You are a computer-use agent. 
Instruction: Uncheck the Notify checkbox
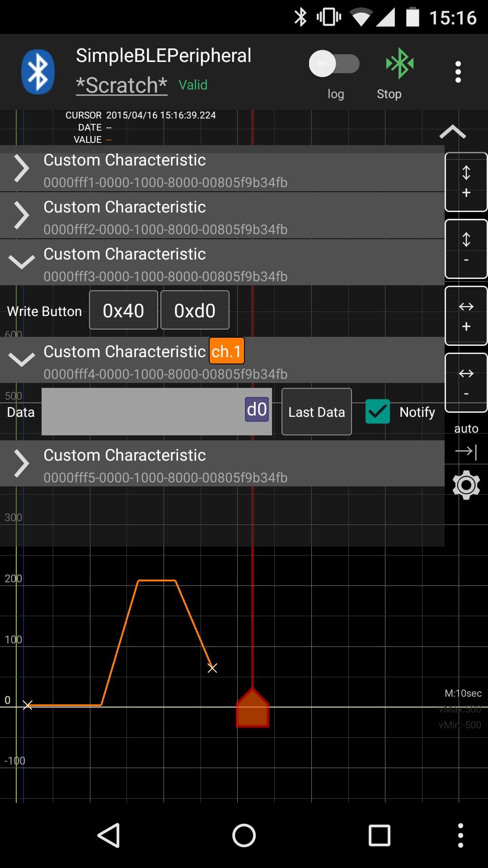377,412
